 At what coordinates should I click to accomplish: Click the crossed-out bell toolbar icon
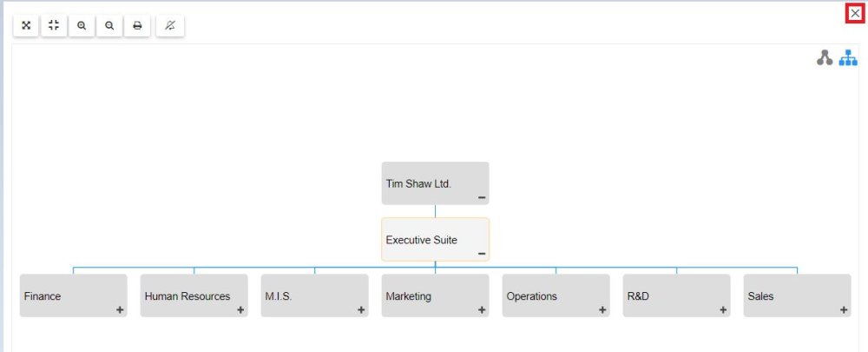[x=170, y=26]
